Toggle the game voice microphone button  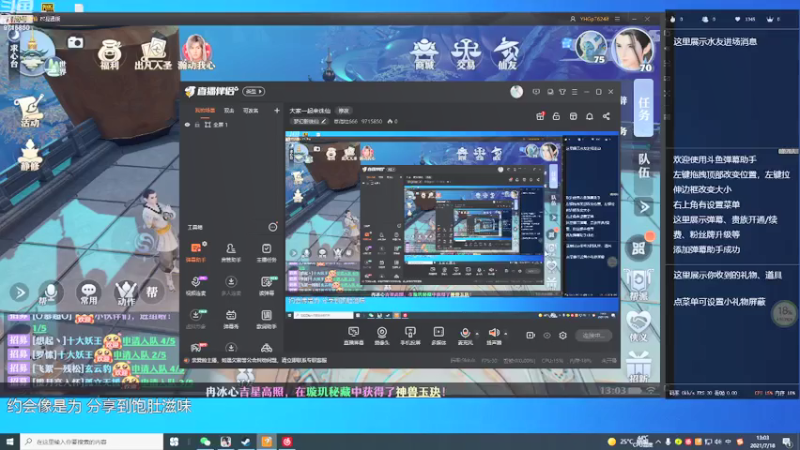(51, 293)
